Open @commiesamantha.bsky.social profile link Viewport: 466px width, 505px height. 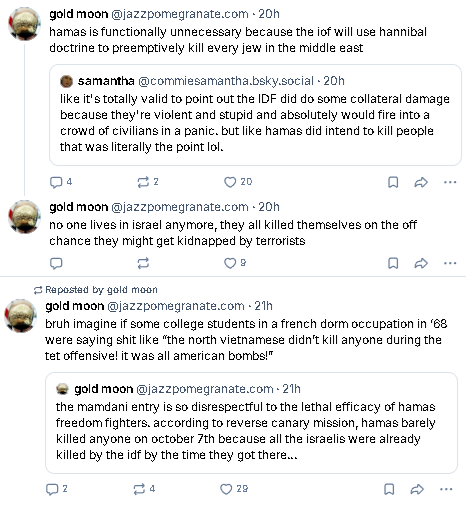226,81
